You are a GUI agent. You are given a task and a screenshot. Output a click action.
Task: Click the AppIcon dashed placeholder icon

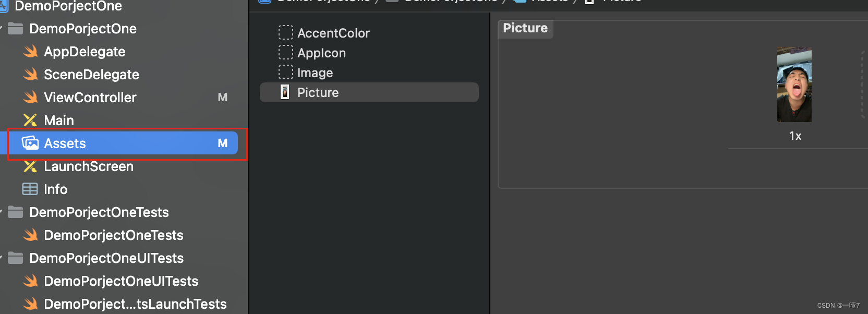tap(286, 53)
